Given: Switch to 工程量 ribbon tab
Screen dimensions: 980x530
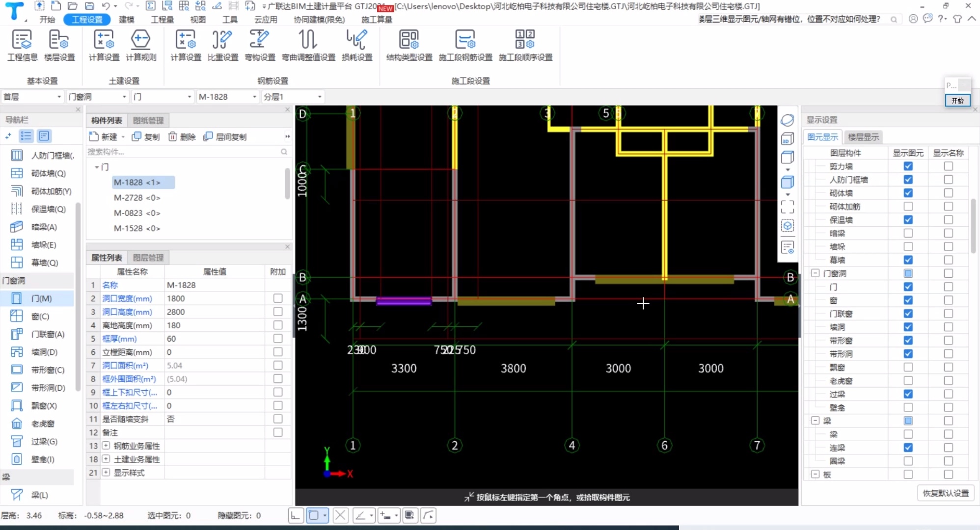Looking at the screenshot, I should tap(163, 19).
